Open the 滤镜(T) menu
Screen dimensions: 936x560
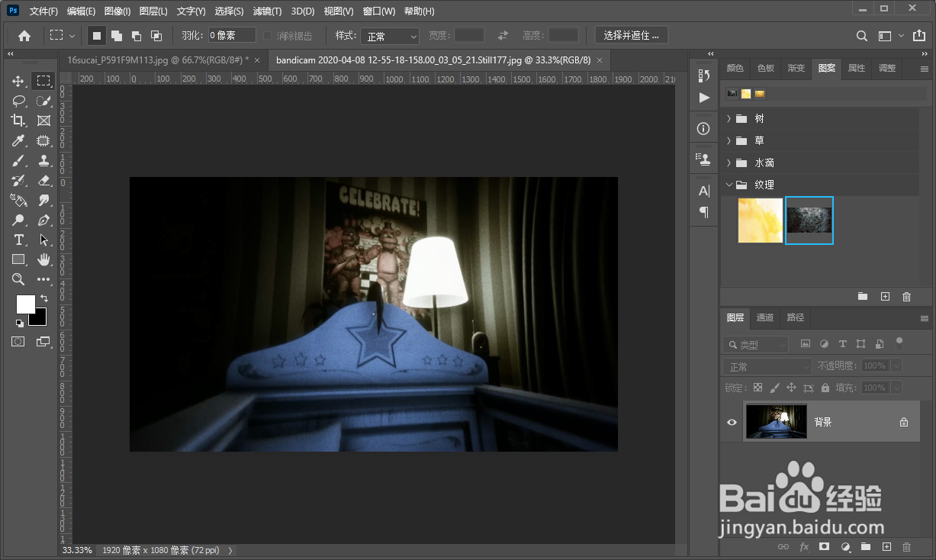coord(267,11)
